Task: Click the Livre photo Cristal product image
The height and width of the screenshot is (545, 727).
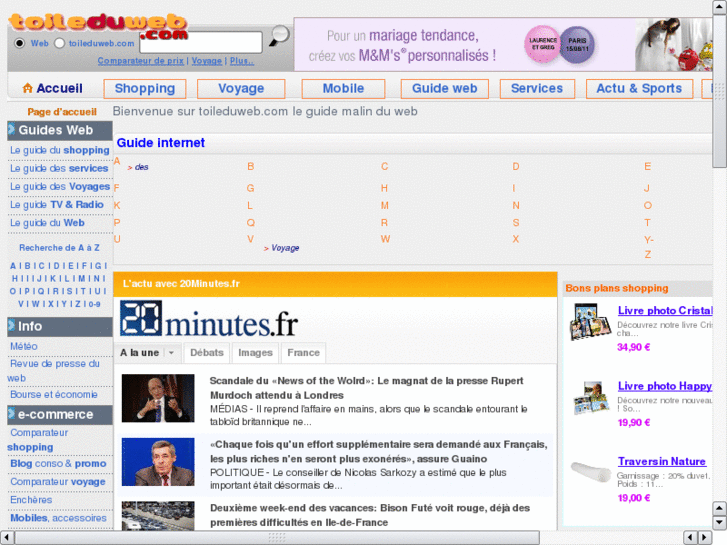Action: click(590, 321)
